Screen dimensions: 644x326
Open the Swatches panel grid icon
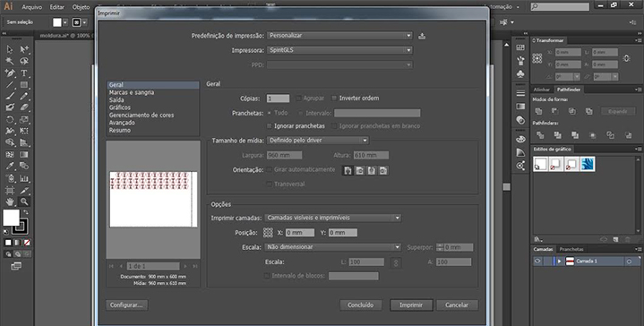click(520, 48)
